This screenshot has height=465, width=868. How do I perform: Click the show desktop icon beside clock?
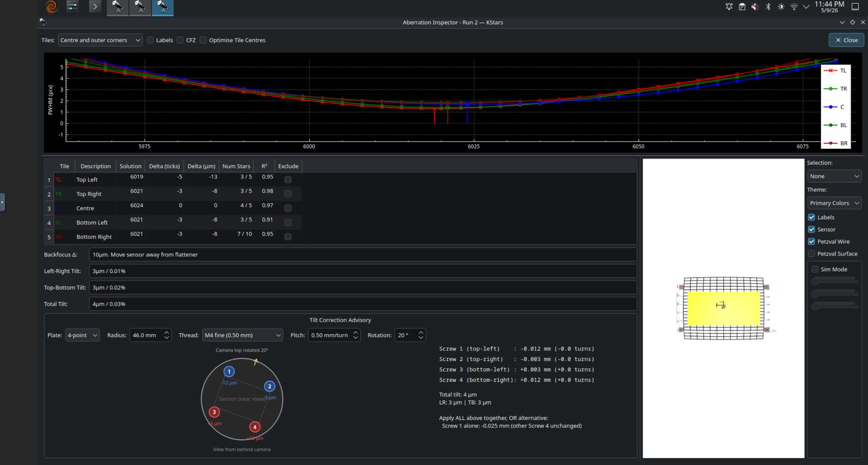[856, 7]
